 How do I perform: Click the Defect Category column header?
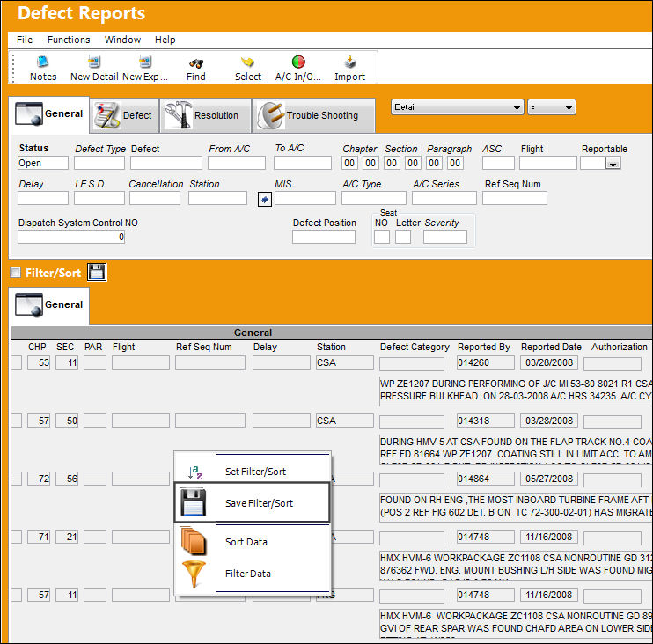415,347
